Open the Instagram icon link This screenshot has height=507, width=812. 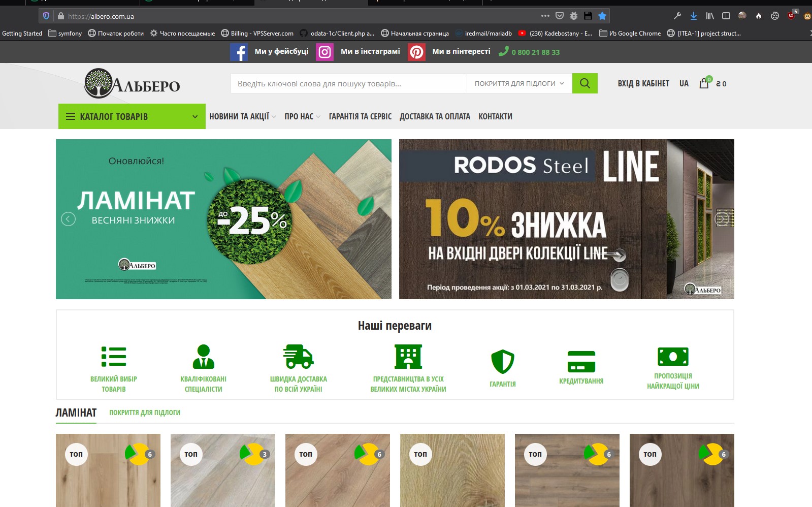(325, 52)
